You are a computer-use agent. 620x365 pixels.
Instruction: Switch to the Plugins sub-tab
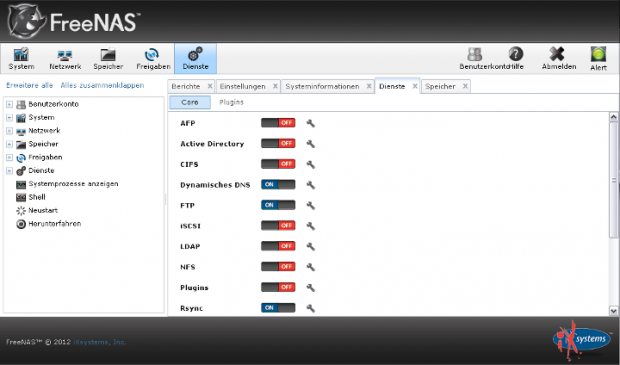tap(231, 102)
